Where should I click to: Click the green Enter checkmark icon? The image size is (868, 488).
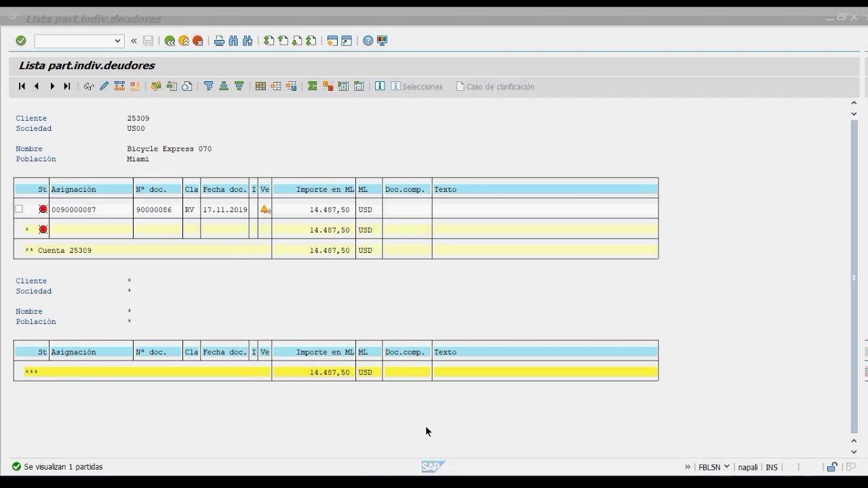tap(21, 41)
